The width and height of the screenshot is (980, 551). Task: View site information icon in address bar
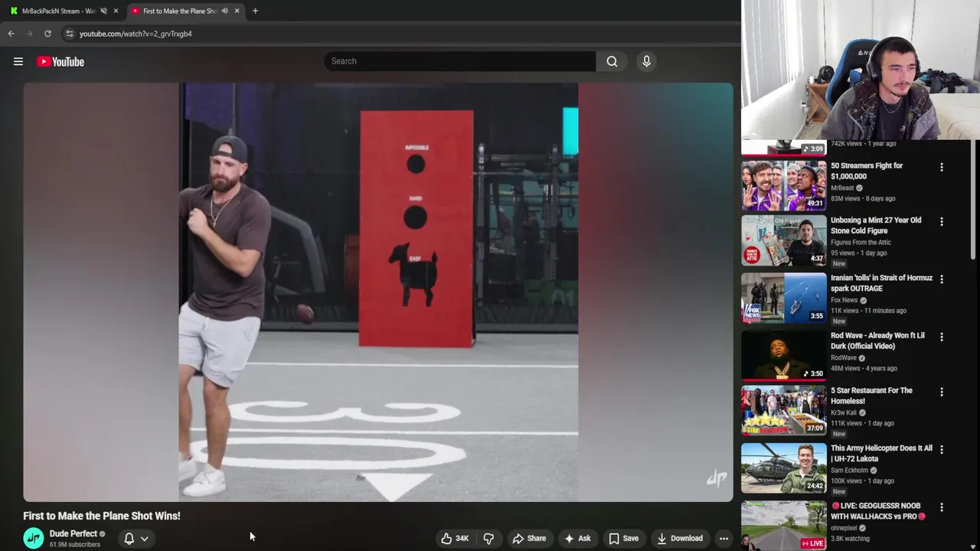(x=70, y=34)
